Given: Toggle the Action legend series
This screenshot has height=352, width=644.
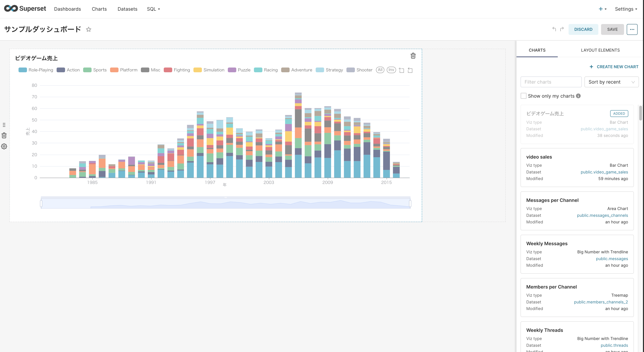Looking at the screenshot, I should [x=68, y=70].
